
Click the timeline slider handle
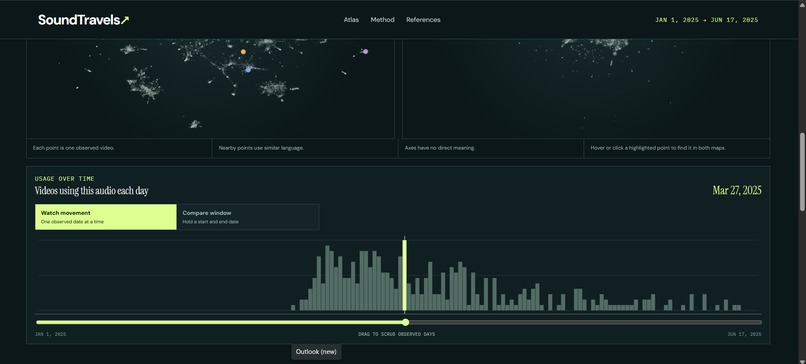coord(406,322)
